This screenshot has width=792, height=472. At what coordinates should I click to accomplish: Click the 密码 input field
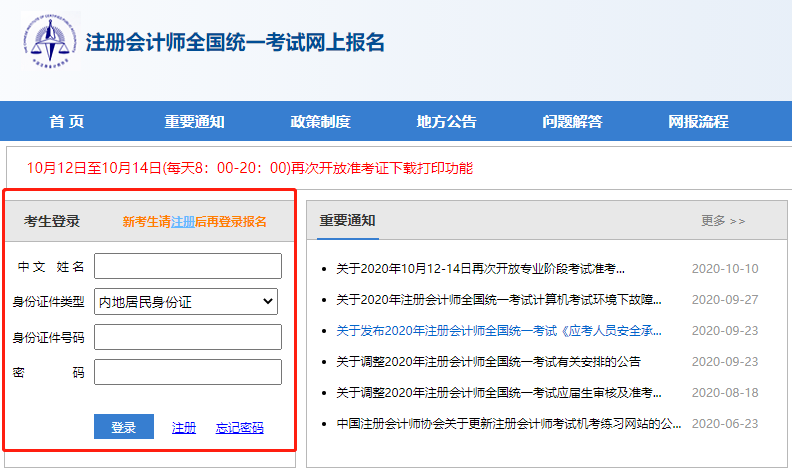click(x=188, y=372)
